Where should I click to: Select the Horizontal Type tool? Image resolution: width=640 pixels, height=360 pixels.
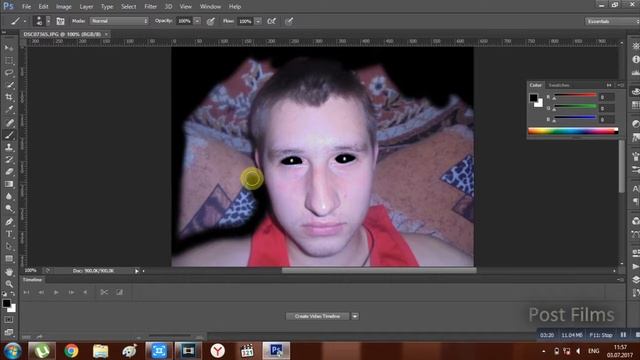[9, 234]
